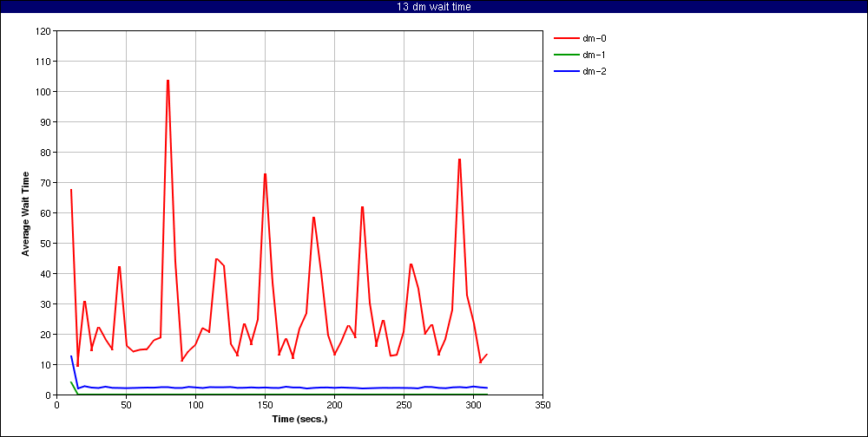Click the x-axis tick label 300
This screenshot has width=868, height=437.
(473, 405)
